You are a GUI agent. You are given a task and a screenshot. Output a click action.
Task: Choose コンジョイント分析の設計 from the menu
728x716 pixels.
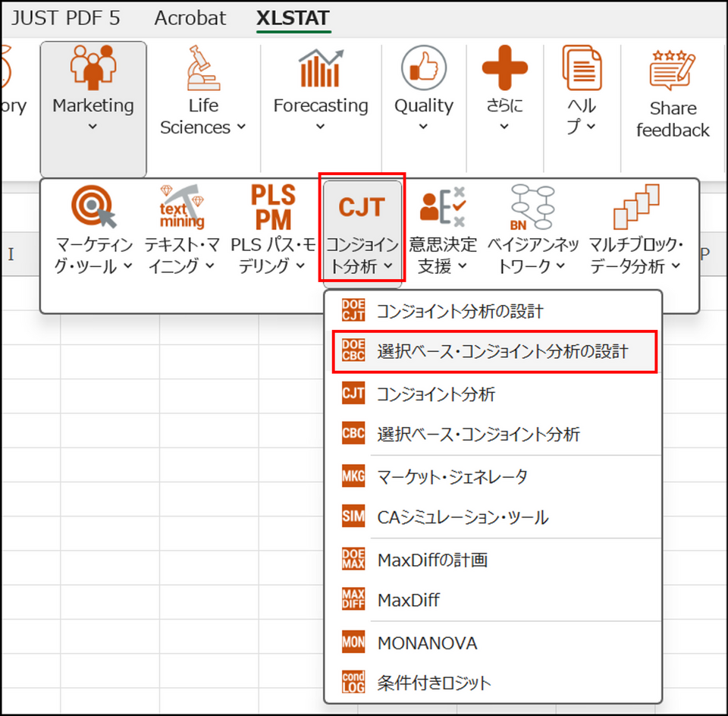(460, 311)
